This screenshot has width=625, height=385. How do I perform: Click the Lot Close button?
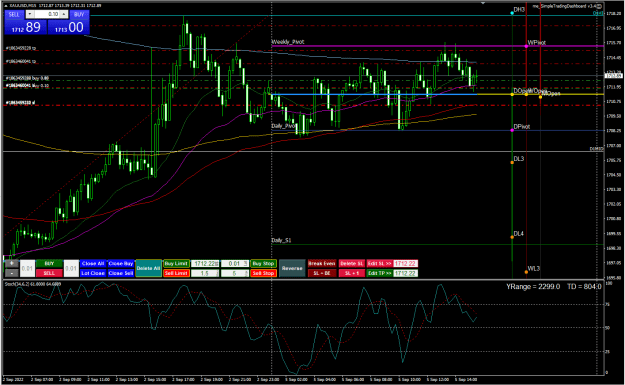93,273
